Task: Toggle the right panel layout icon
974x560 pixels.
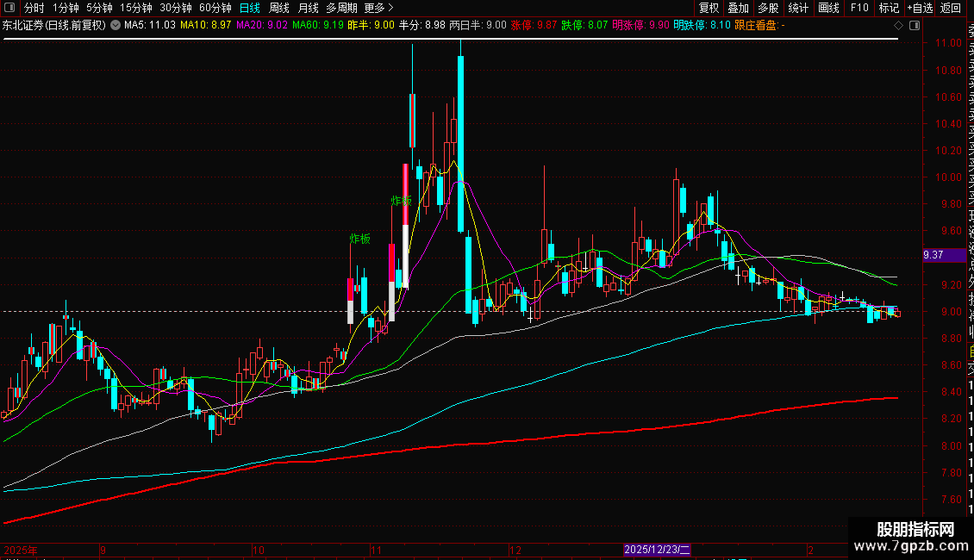Action: click(x=915, y=25)
